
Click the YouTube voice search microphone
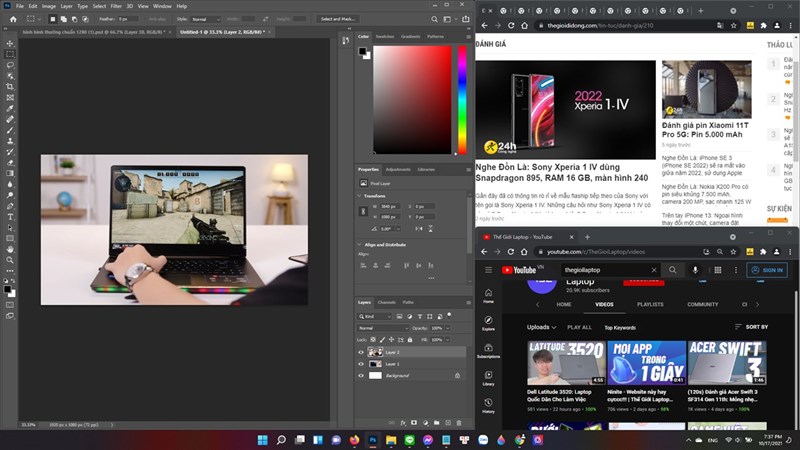pyautogui.click(x=695, y=270)
